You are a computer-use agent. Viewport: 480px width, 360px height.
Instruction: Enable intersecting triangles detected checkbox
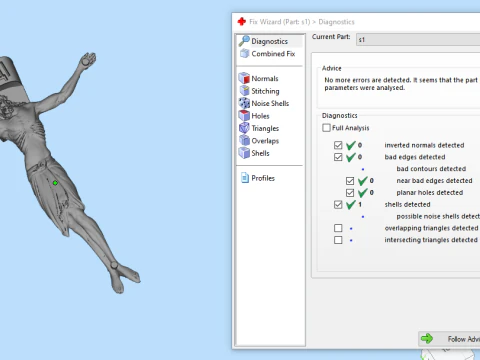pos(338,240)
